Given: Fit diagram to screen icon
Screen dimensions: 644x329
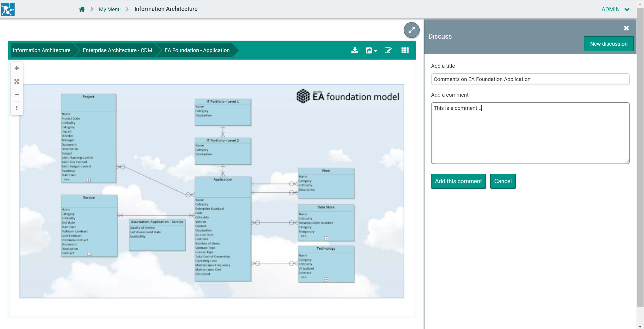Looking at the screenshot, I should [x=17, y=81].
